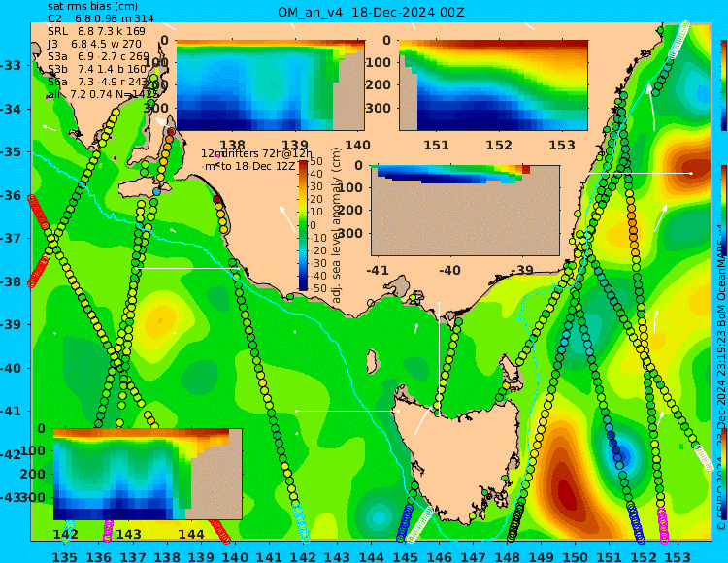
Task: Select the 'to 18 Dec 12Z' caption
Action: [259, 166]
